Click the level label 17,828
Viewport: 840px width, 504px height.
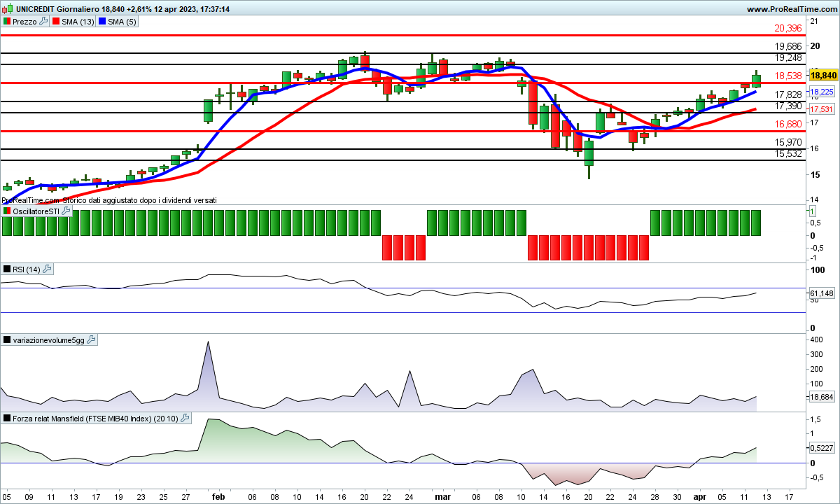tap(788, 94)
